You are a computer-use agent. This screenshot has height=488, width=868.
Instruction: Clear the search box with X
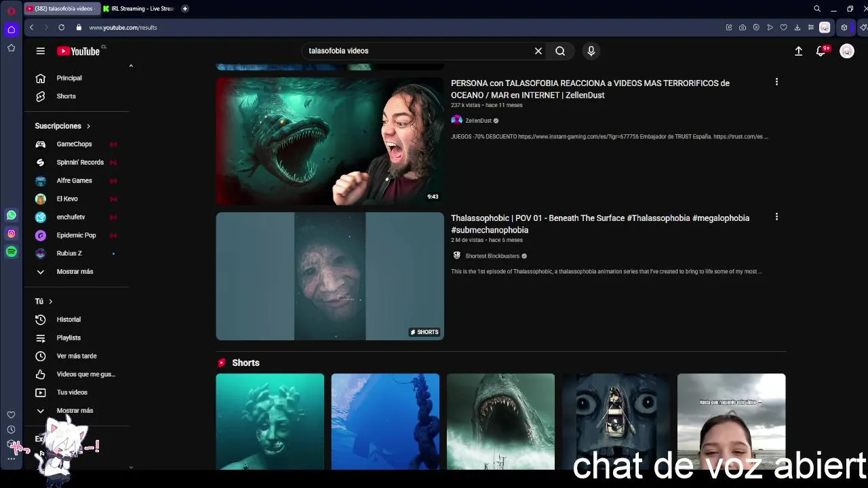coord(538,51)
